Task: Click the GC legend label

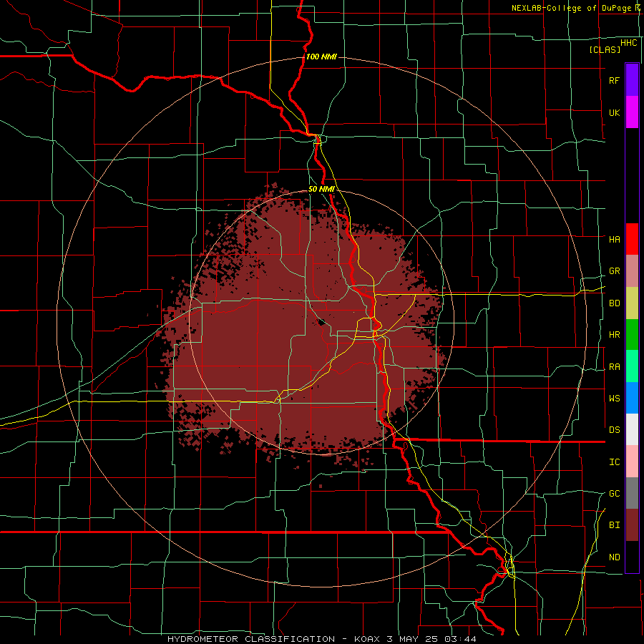Action: click(x=615, y=493)
